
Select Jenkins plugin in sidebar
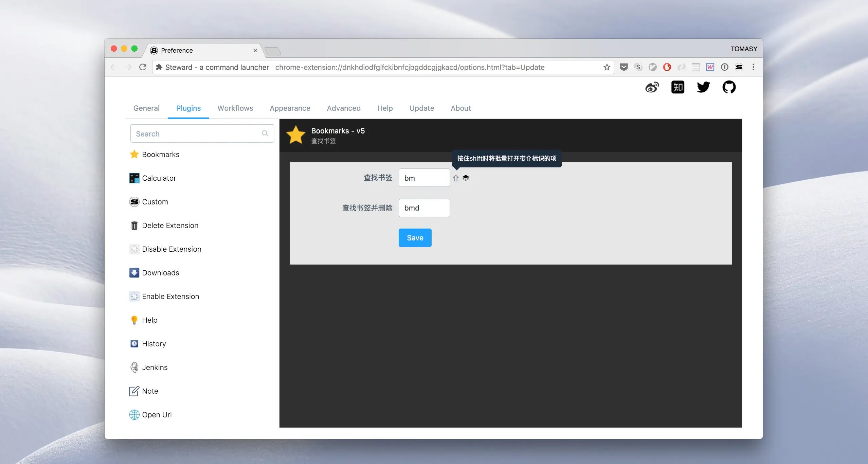[155, 367]
